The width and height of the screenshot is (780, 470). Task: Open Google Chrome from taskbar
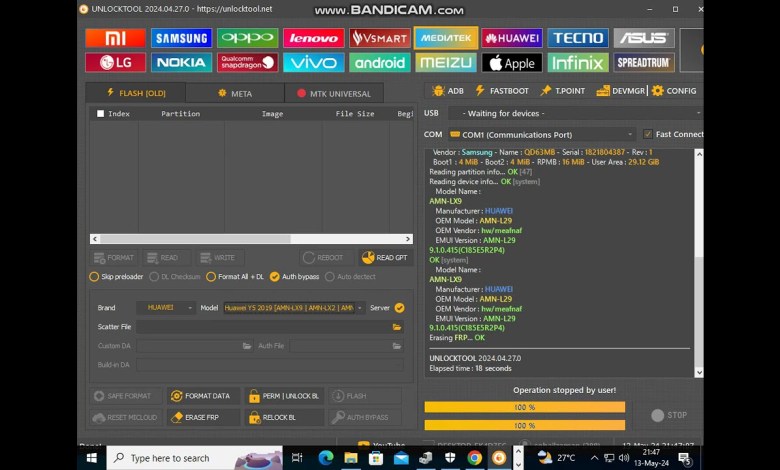pos(475,458)
